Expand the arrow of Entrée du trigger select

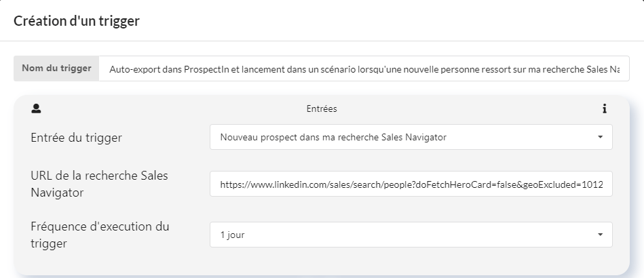click(x=600, y=137)
